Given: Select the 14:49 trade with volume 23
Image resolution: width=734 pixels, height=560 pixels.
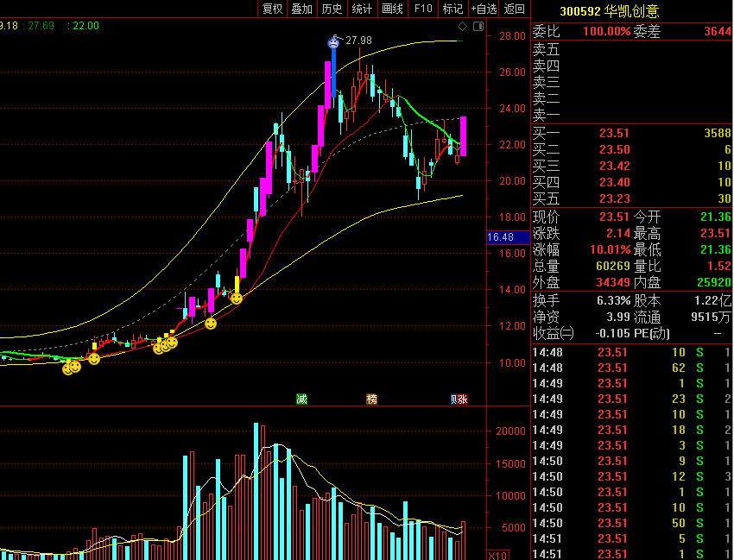Looking at the screenshot, I should [632, 399].
